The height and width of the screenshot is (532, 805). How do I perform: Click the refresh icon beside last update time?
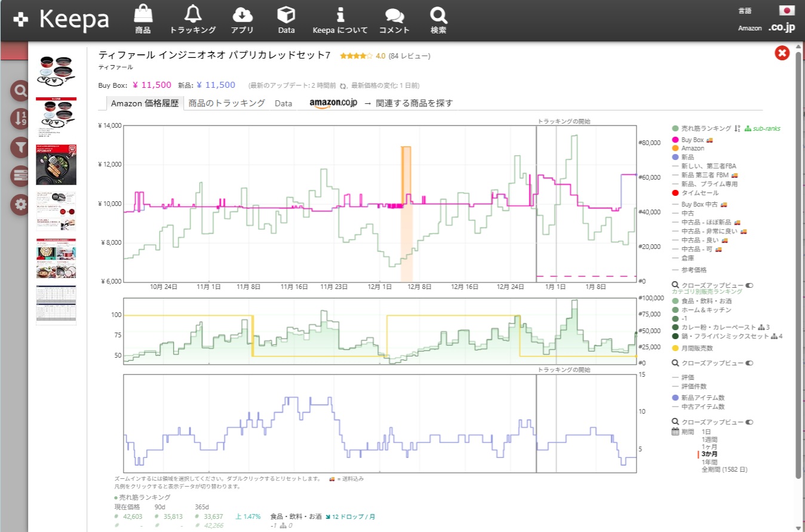coord(343,86)
